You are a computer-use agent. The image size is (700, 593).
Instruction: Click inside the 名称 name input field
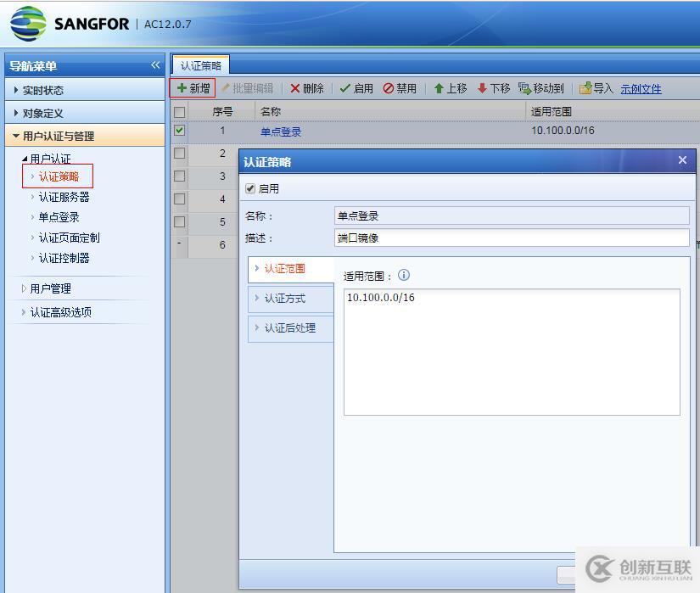point(509,215)
